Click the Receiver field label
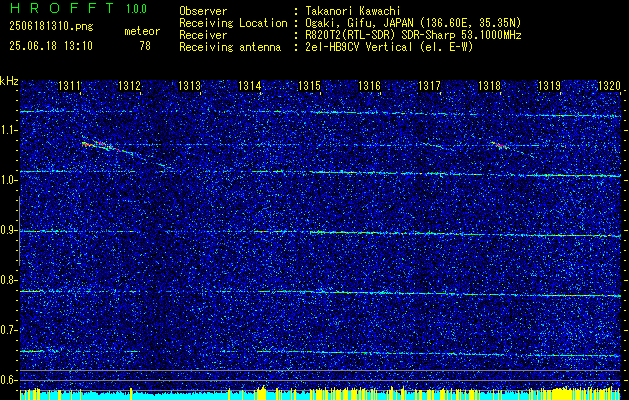Image resolution: width=629 pixels, height=400 pixels. [x=203, y=35]
